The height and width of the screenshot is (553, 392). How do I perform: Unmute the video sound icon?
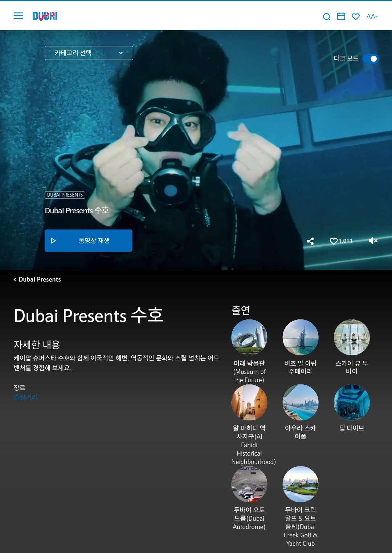(373, 241)
